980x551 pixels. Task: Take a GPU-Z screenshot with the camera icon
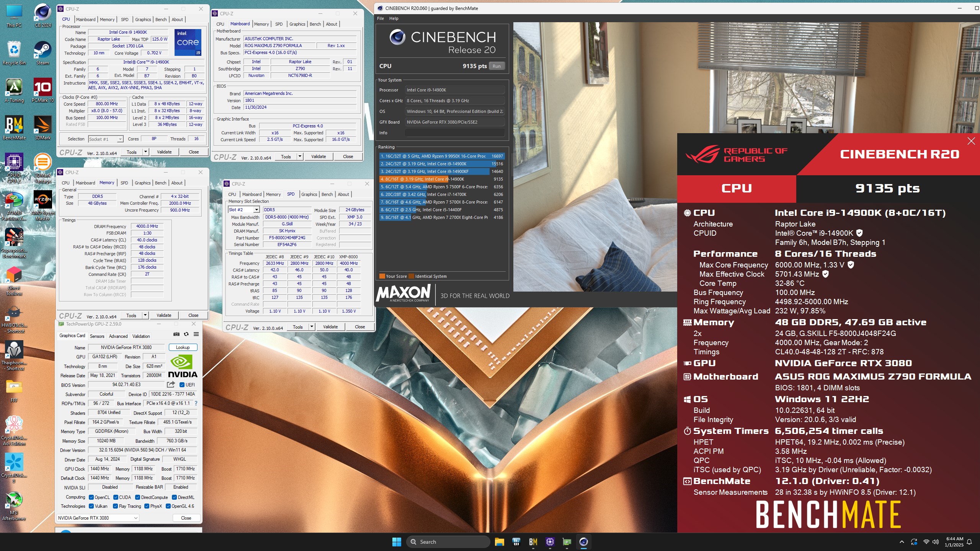(x=176, y=334)
